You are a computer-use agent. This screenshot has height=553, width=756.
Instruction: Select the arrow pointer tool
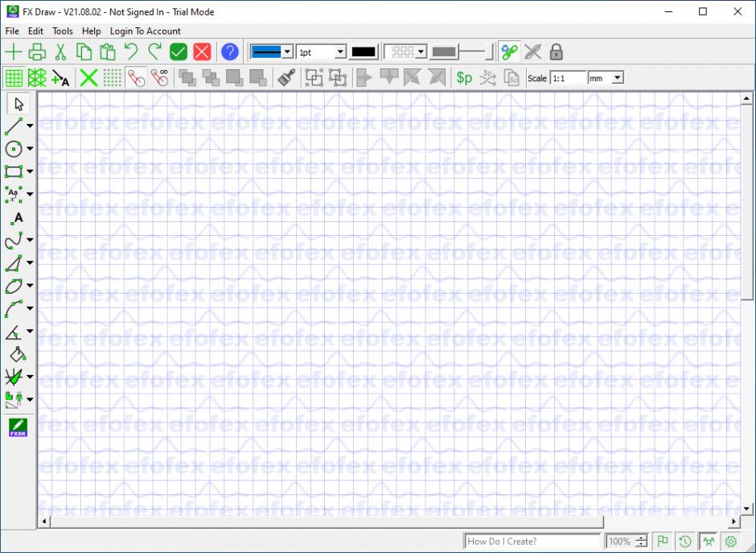[x=18, y=104]
